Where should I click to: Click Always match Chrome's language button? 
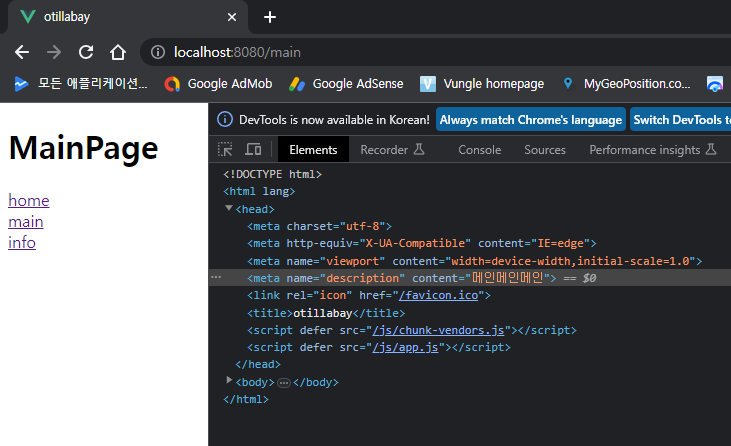point(531,120)
